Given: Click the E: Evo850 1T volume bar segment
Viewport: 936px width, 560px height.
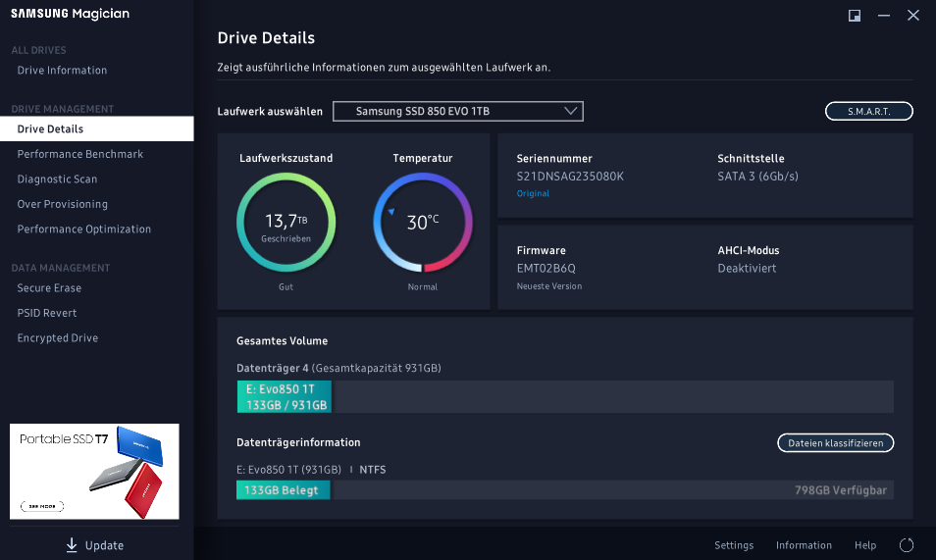Looking at the screenshot, I should click(x=285, y=397).
